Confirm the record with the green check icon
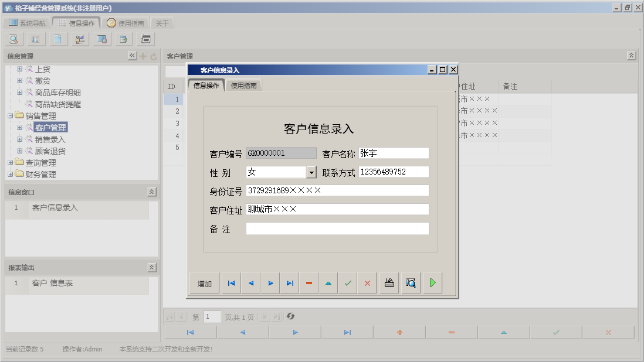 pos(347,283)
